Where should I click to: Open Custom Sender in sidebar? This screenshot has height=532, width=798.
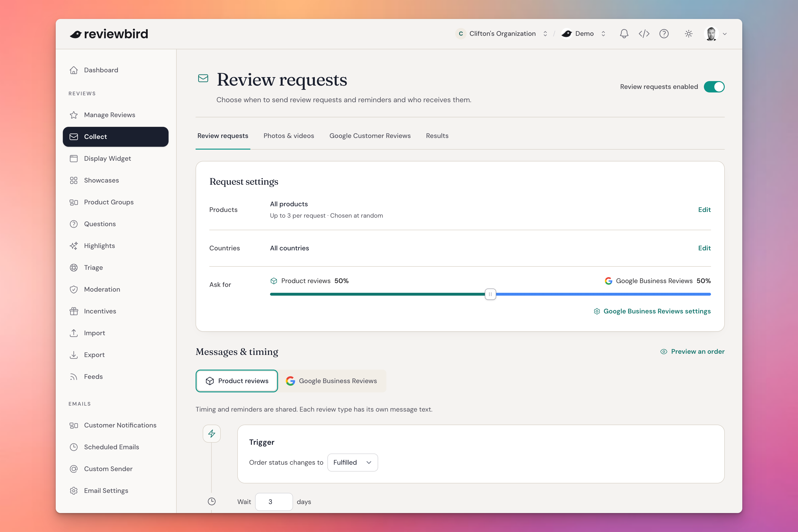coord(115,469)
